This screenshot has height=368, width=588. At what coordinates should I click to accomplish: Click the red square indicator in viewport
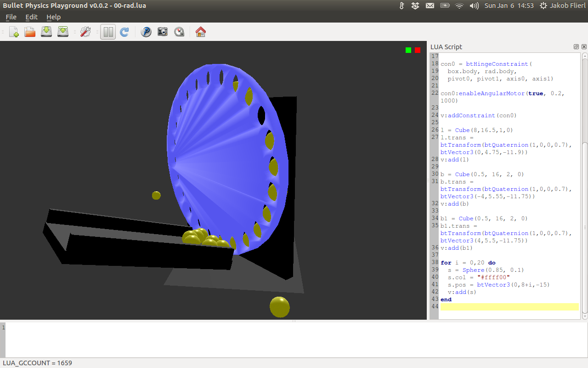click(418, 50)
